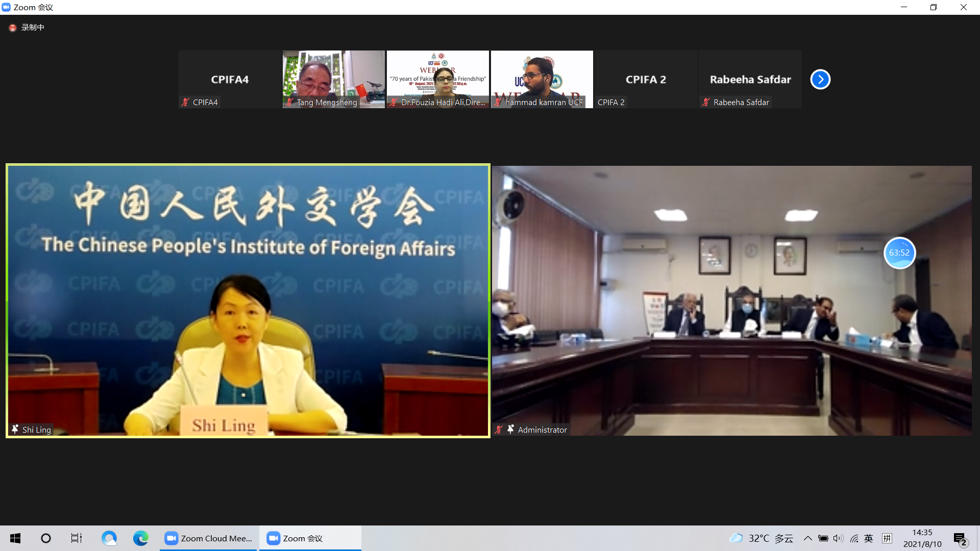Click muted microphone icon on Administrator video
Viewport: 980px width, 551px height.
coord(499,430)
